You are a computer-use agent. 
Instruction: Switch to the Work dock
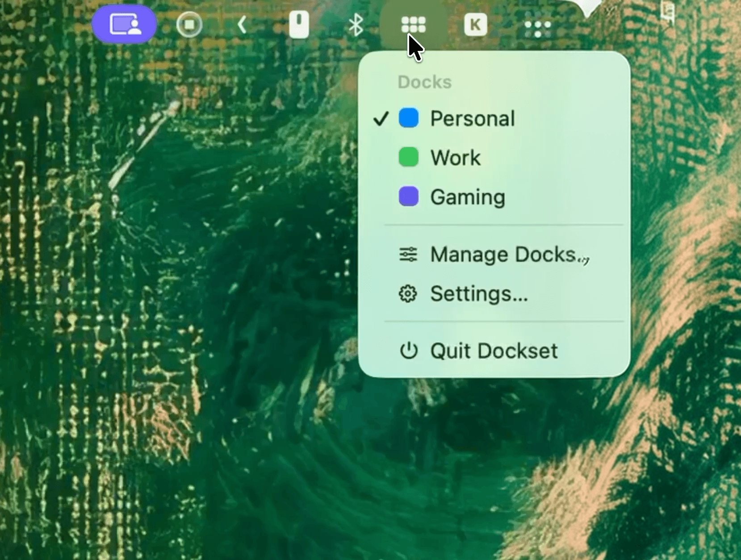click(x=494, y=158)
